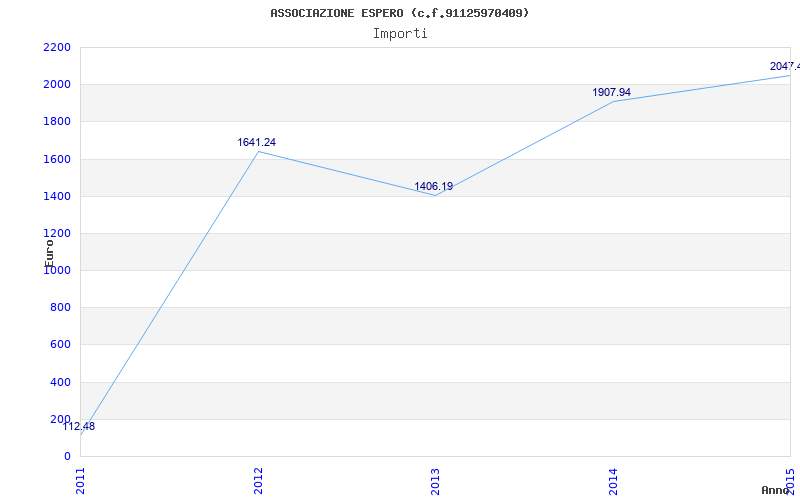The height and width of the screenshot is (500, 800).
Task: Select the 2014 x-axis year label
Action: [x=613, y=481]
